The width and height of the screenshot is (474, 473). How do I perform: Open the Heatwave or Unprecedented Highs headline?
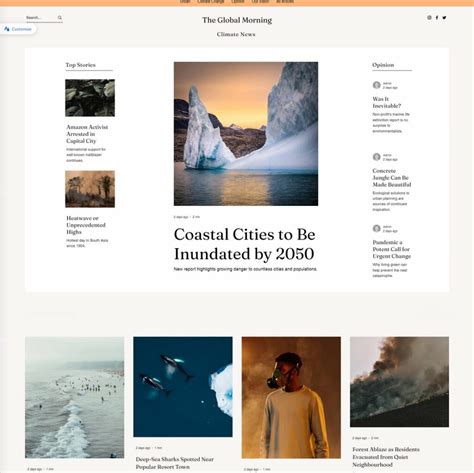coord(86,225)
